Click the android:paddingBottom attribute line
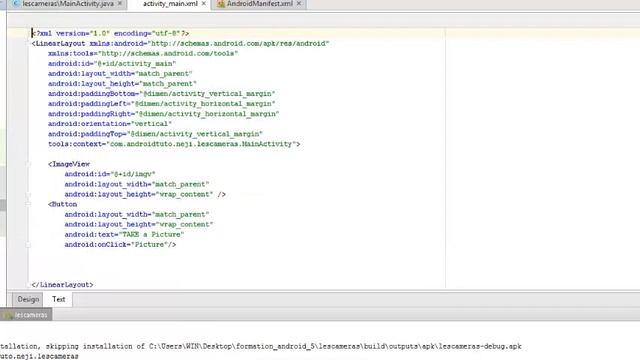Screen dimensions: 640x360 point(162,93)
